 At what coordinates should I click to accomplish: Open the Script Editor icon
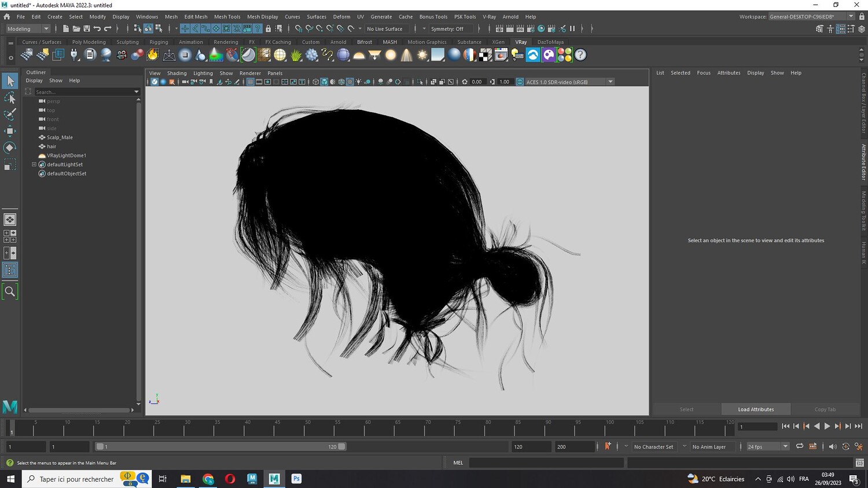[x=860, y=463]
